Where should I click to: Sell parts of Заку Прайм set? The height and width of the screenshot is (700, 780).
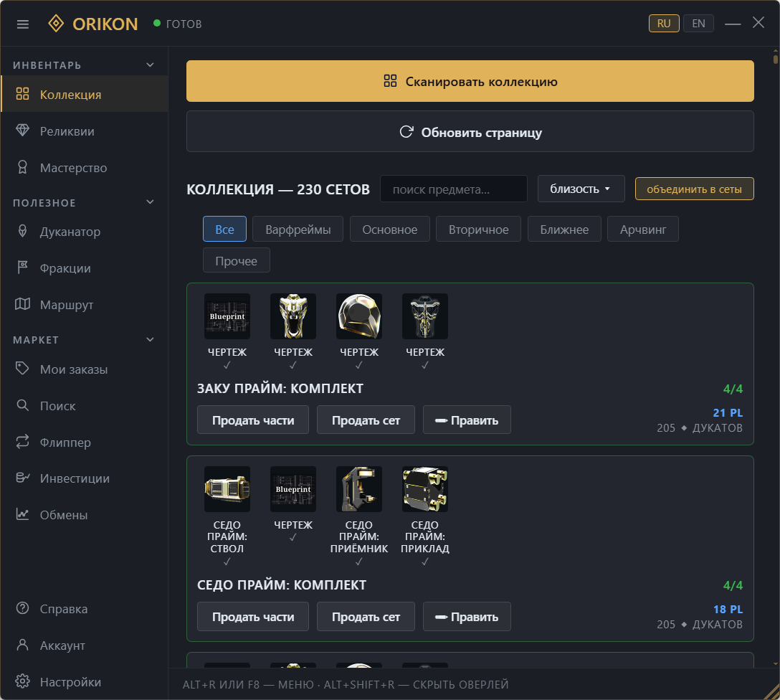coord(253,420)
